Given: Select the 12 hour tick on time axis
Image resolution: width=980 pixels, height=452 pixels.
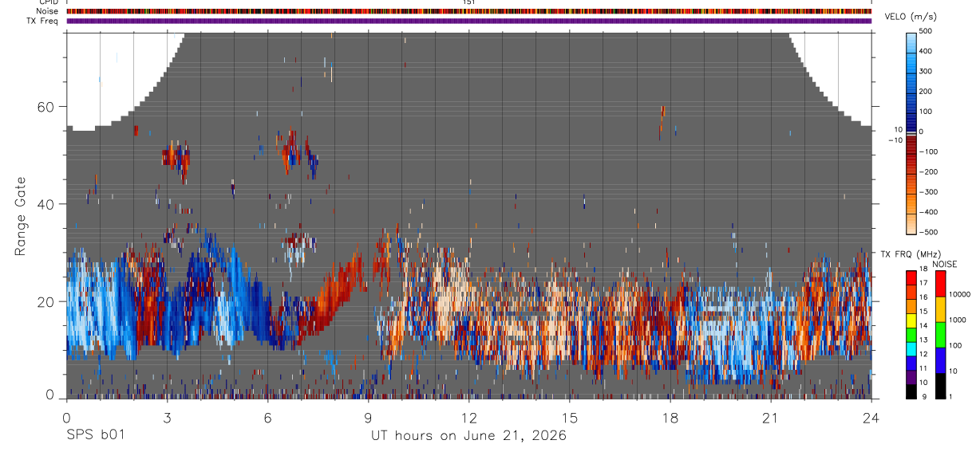Looking at the screenshot, I should (x=469, y=418).
